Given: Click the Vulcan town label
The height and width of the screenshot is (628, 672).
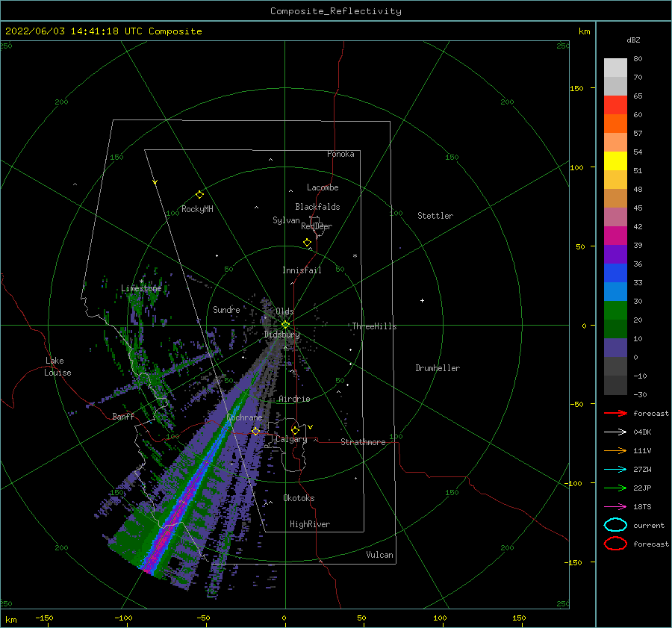Looking at the screenshot, I should (379, 555).
